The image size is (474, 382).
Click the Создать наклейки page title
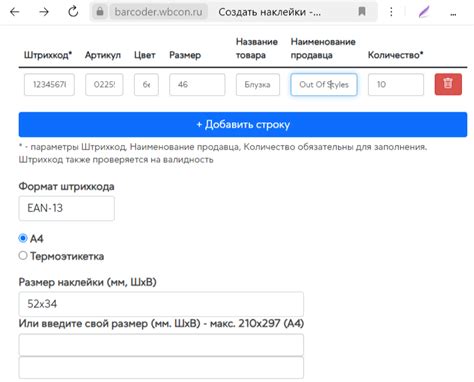tap(270, 12)
